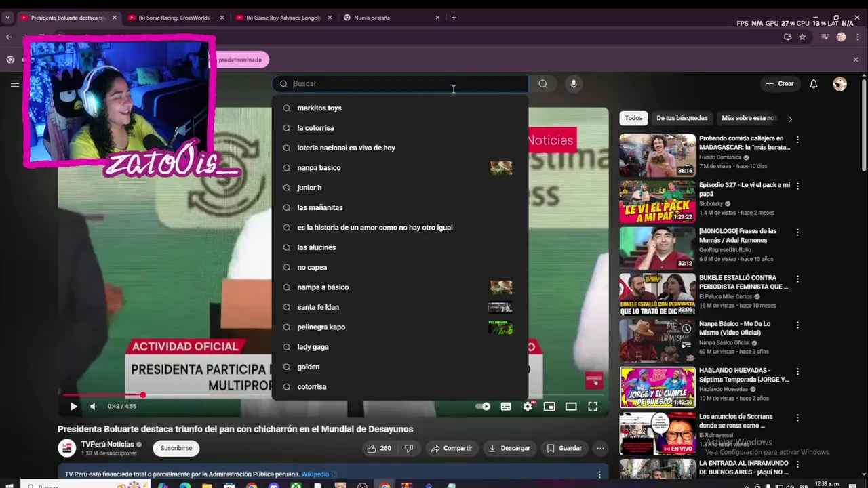Screen dimensions: 868x488
Task: Open thumbnail of 'Le vi el pack a mi papá'
Action: coord(657,202)
